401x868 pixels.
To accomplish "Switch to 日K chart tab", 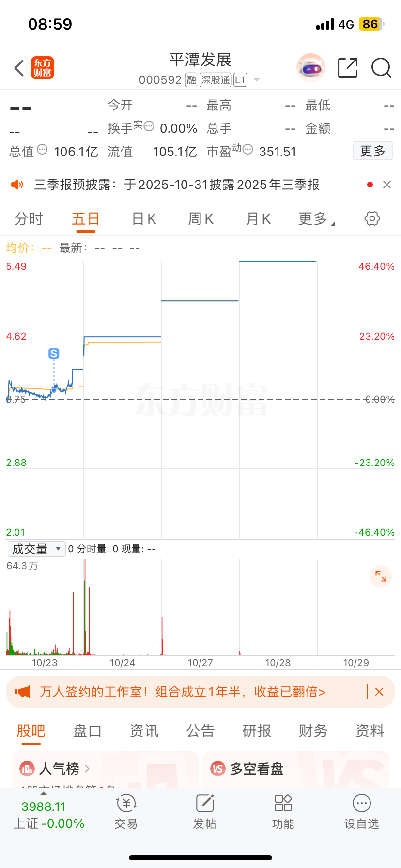I will click(144, 219).
